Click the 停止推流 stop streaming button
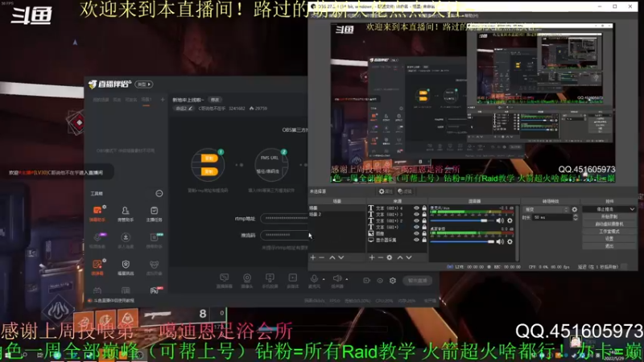644x362 pixels. pos(605,209)
